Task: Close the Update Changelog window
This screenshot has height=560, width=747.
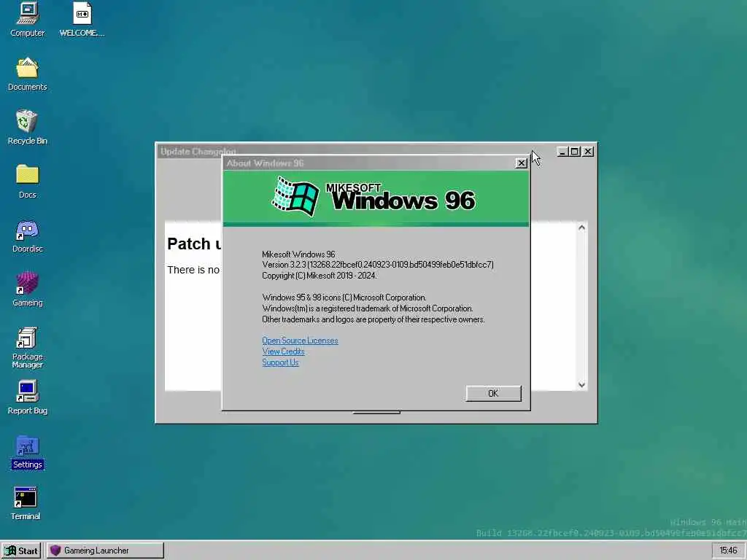Action: (x=588, y=152)
